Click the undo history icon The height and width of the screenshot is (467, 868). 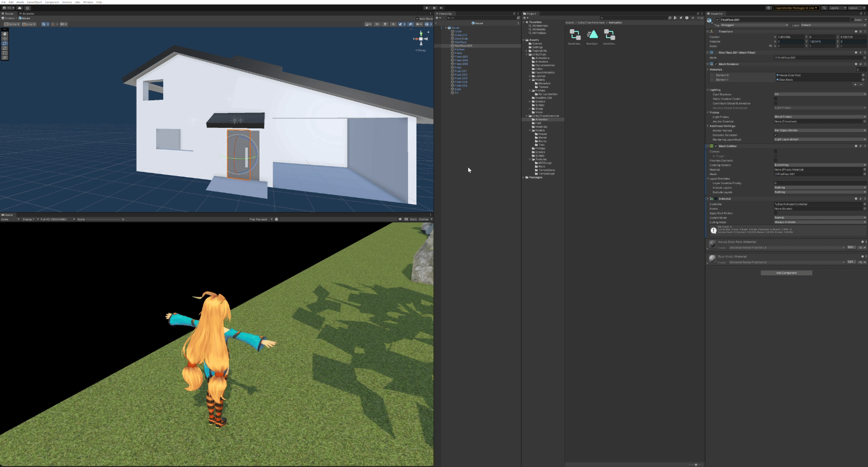click(769, 8)
